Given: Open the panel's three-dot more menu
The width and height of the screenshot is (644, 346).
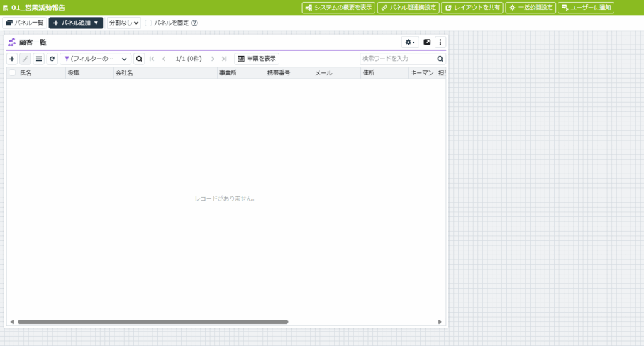Looking at the screenshot, I should click(x=440, y=42).
